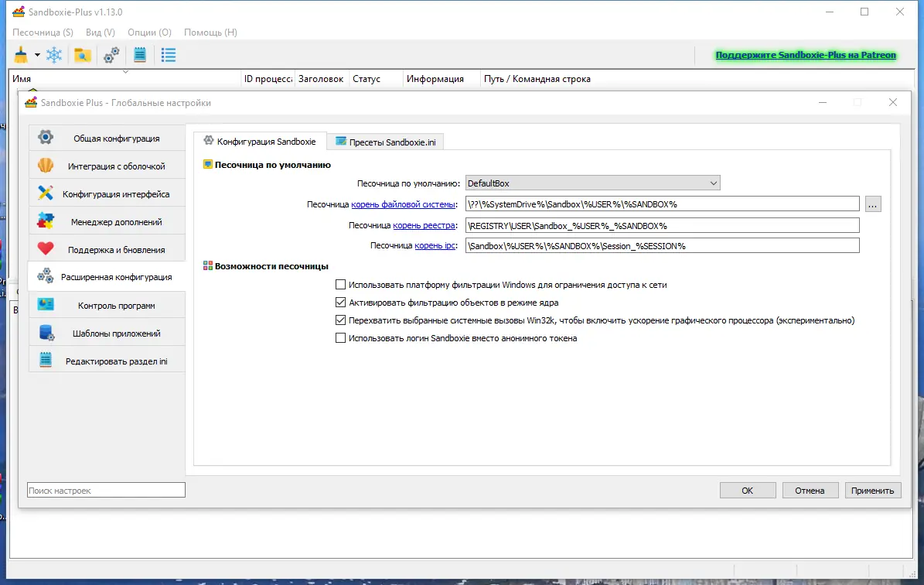Open the Общая конфигурация section via its gear icon
Image resolution: width=924 pixels, height=585 pixels.
point(46,138)
